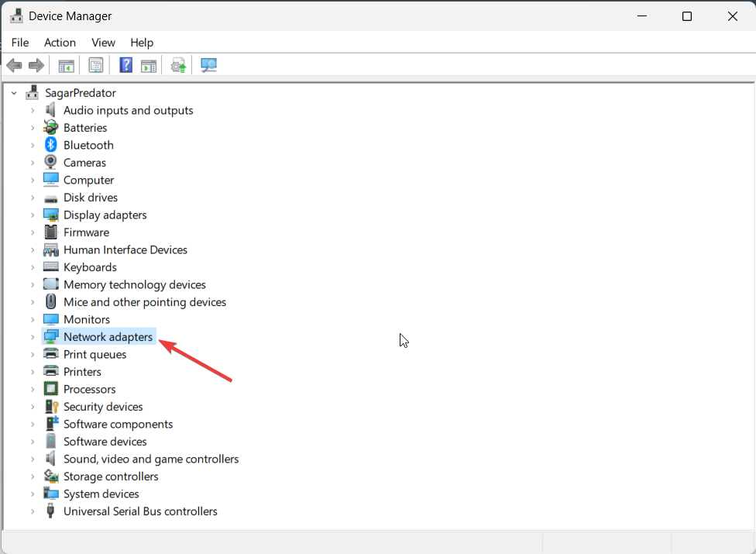Open the Action menu
The width and height of the screenshot is (756, 554).
(x=60, y=43)
